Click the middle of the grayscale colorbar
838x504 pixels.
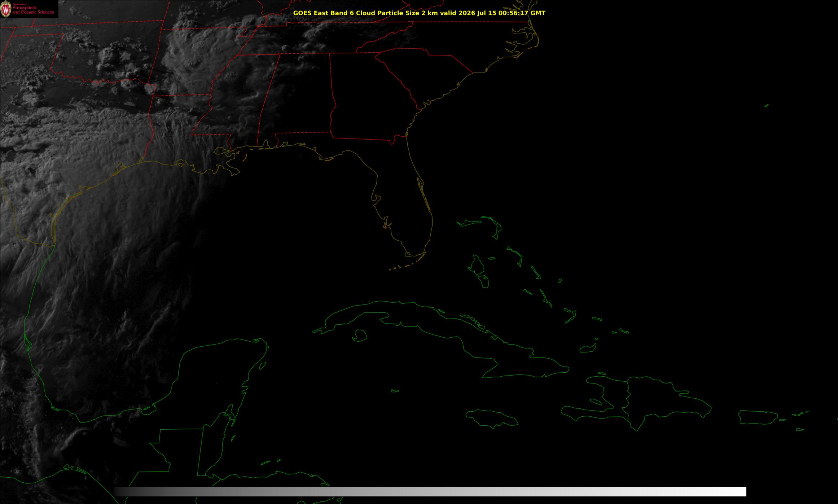430,491
